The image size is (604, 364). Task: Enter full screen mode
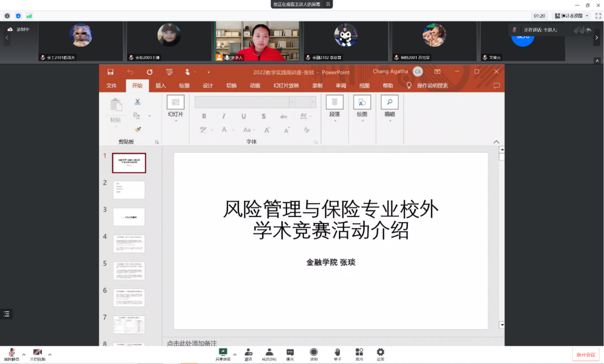click(x=598, y=16)
